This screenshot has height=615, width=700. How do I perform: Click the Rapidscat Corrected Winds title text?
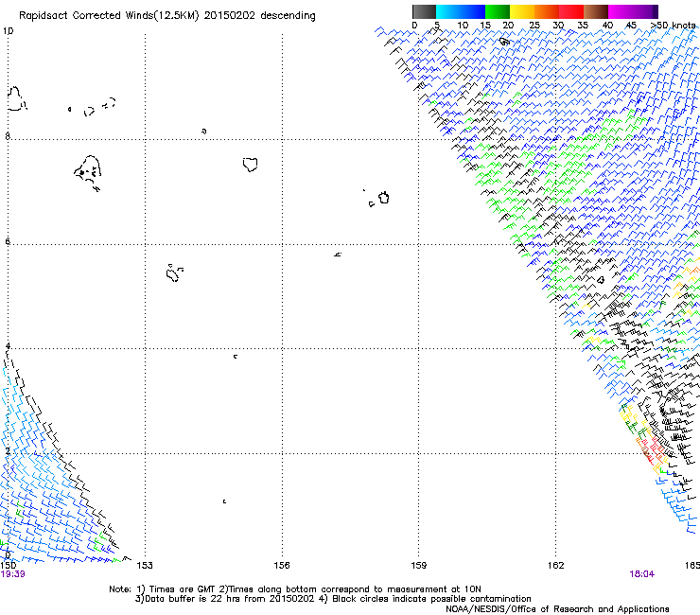pos(167,16)
